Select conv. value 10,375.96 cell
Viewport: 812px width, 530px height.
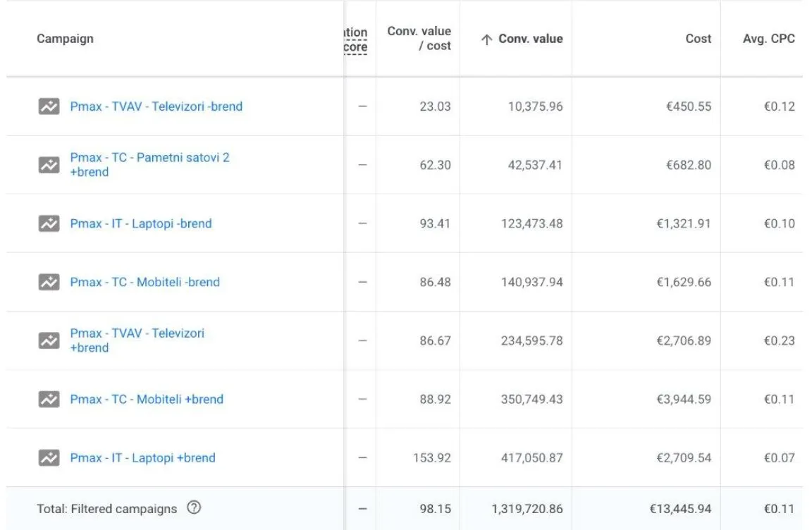tap(535, 106)
